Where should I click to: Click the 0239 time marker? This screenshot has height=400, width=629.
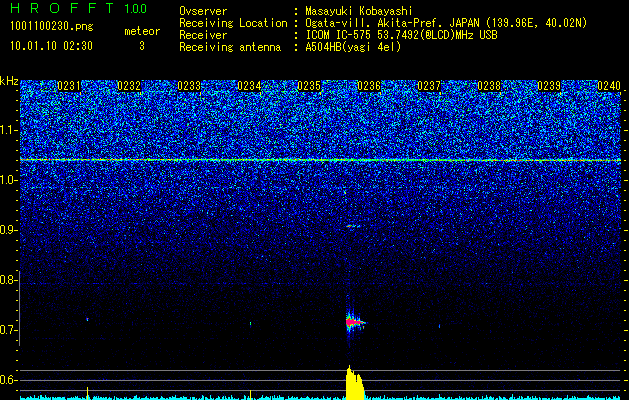[x=549, y=86]
